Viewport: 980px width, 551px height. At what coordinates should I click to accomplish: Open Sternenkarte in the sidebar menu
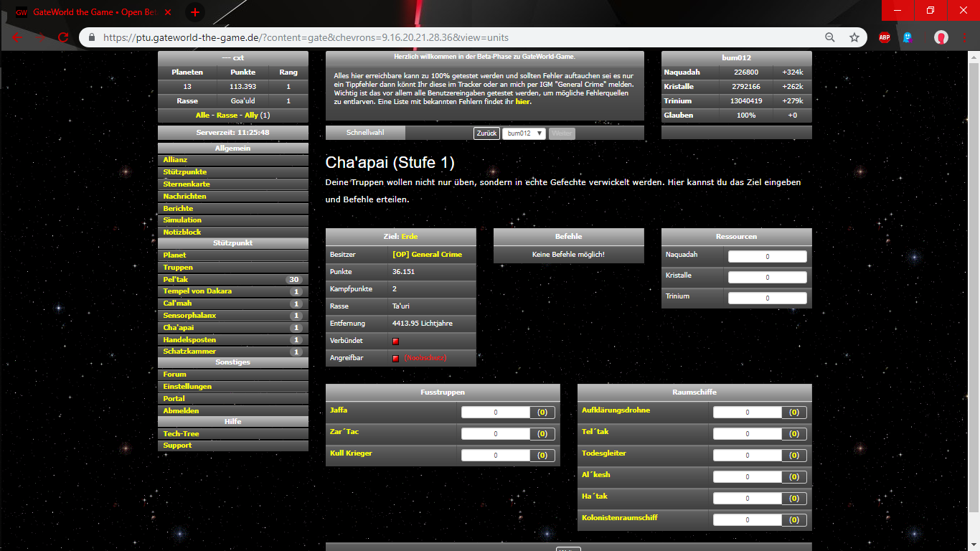(187, 184)
